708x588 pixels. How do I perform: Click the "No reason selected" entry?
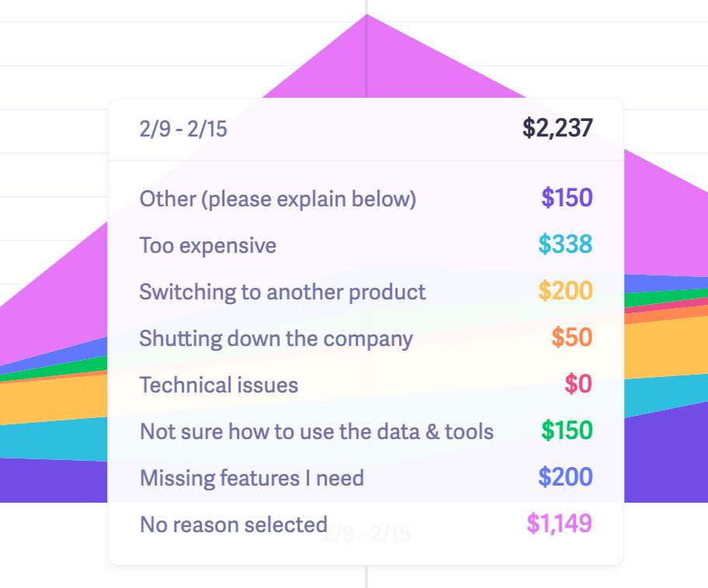coord(233,524)
